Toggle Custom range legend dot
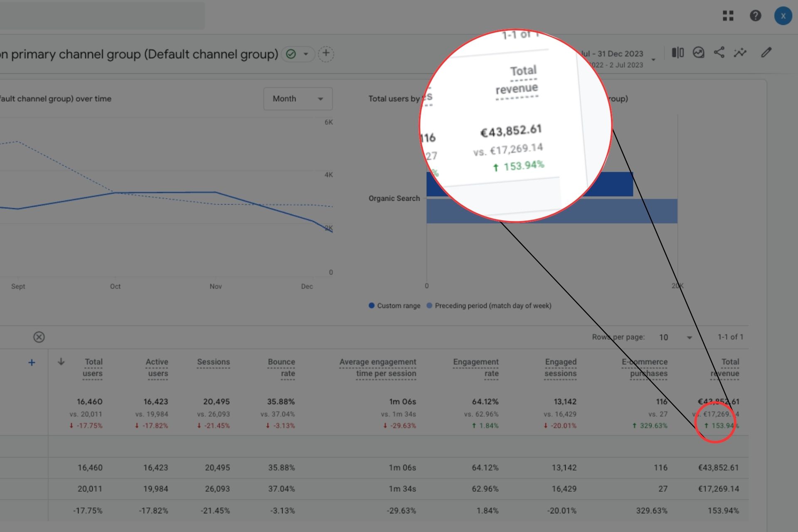Screen dimensions: 798x532 [372, 305]
